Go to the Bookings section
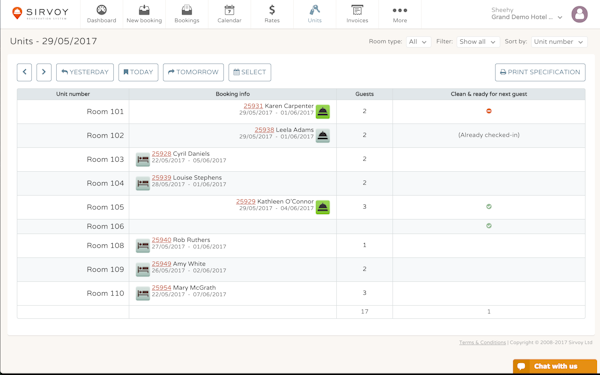Image resolution: width=600 pixels, height=375 pixels. 187,14
